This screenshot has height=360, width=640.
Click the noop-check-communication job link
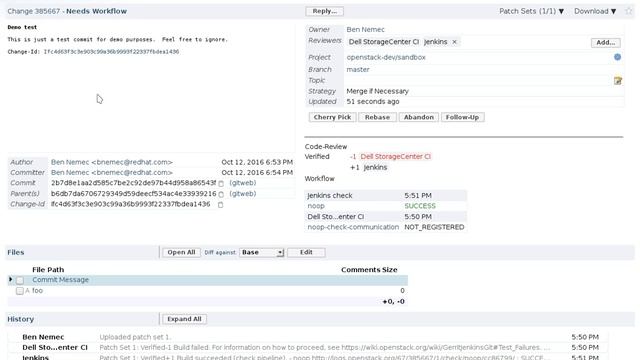pyautogui.click(x=353, y=227)
